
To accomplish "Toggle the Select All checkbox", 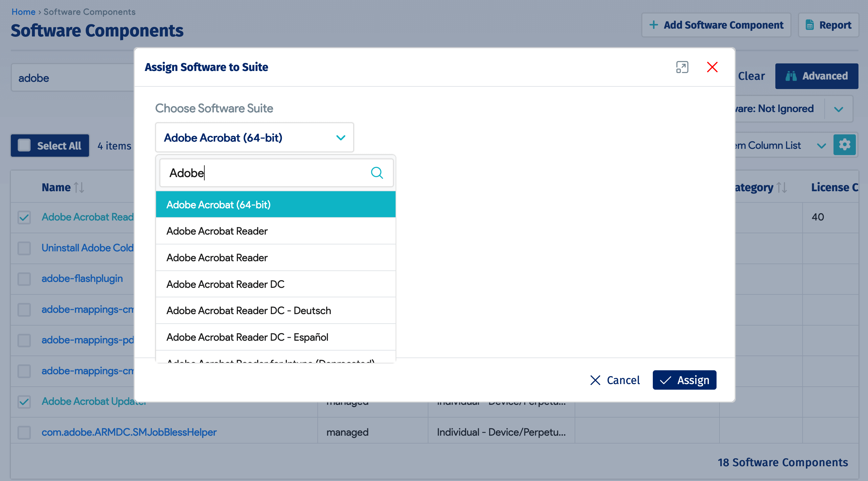I will click(x=24, y=145).
